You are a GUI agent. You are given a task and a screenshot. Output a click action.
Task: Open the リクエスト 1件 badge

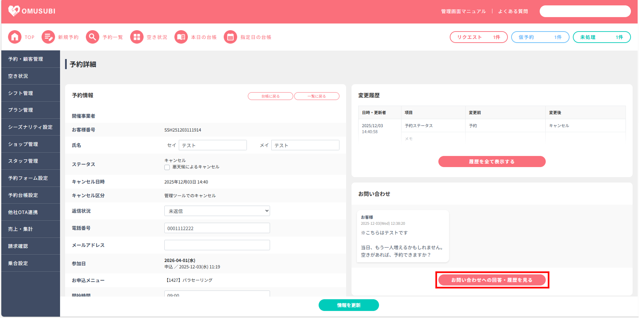click(x=479, y=37)
